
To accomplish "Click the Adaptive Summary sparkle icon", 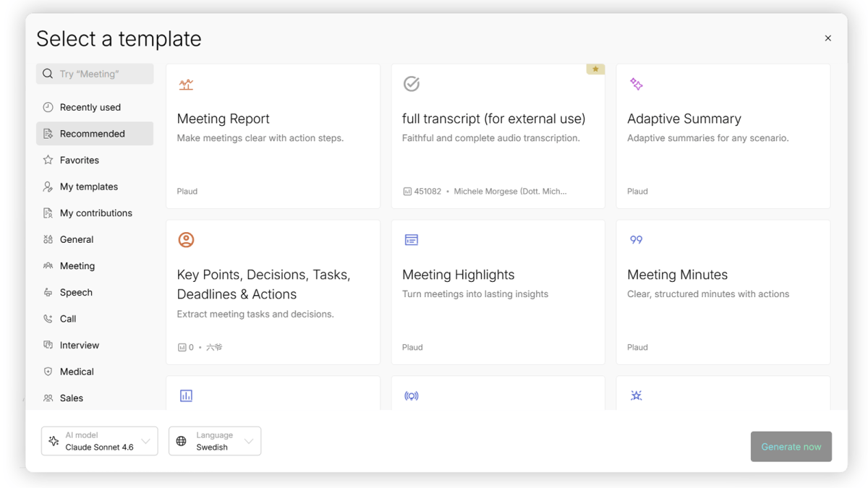I will point(637,84).
